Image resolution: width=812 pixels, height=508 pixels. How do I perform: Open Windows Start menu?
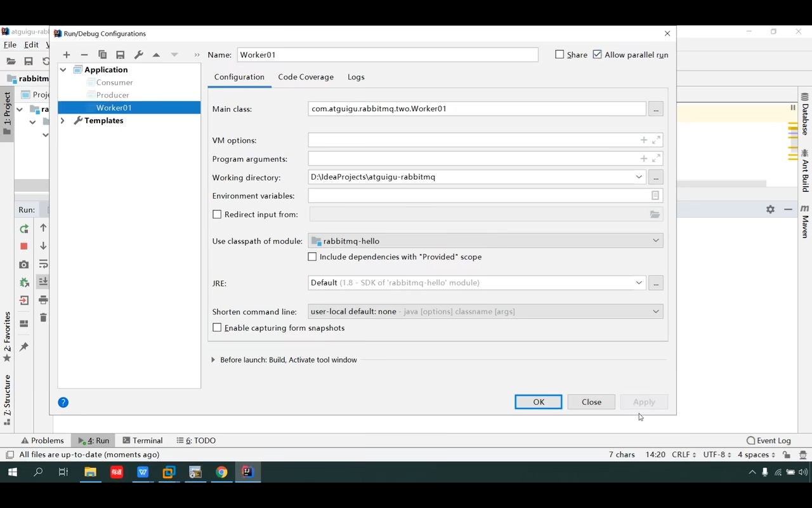[x=12, y=472]
